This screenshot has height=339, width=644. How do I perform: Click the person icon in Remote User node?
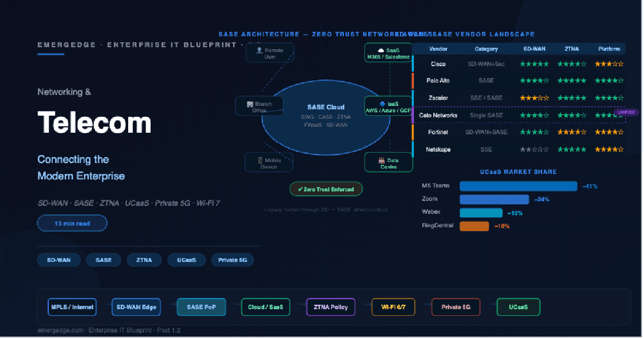pyautogui.click(x=259, y=51)
